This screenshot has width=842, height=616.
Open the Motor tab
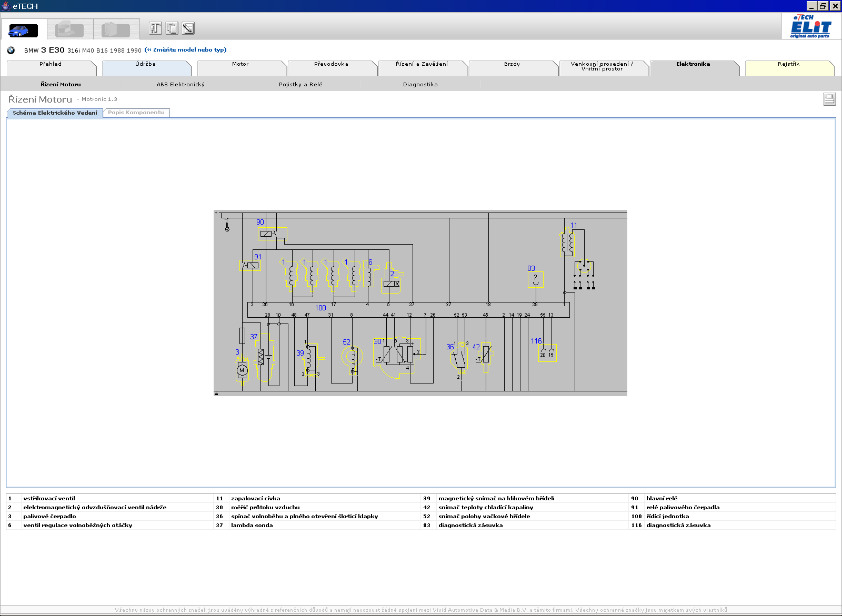241,68
